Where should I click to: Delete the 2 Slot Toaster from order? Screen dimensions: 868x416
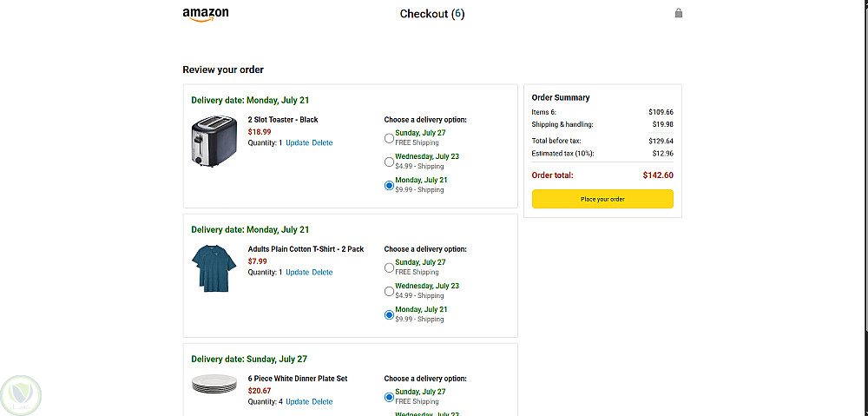322,142
